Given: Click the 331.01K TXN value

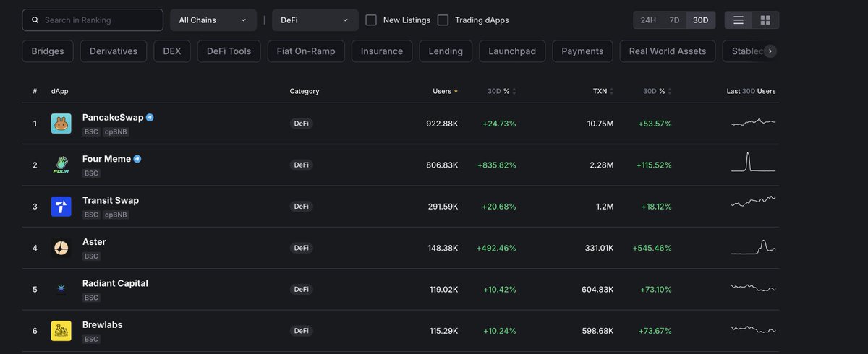Looking at the screenshot, I should point(599,248).
